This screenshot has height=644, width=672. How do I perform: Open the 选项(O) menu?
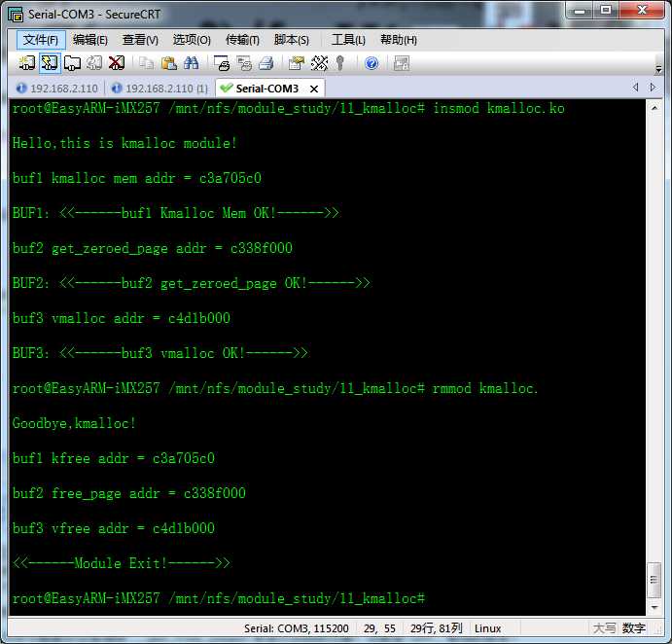(192, 40)
